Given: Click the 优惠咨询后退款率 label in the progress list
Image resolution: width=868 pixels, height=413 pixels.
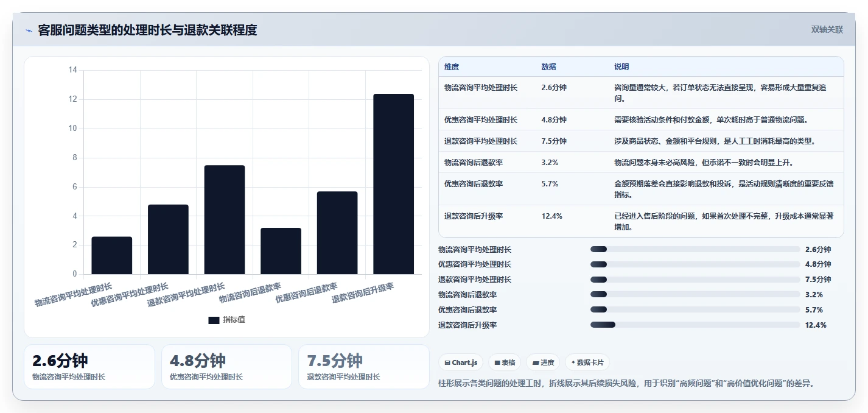Looking at the screenshot, I should coord(467,309).
